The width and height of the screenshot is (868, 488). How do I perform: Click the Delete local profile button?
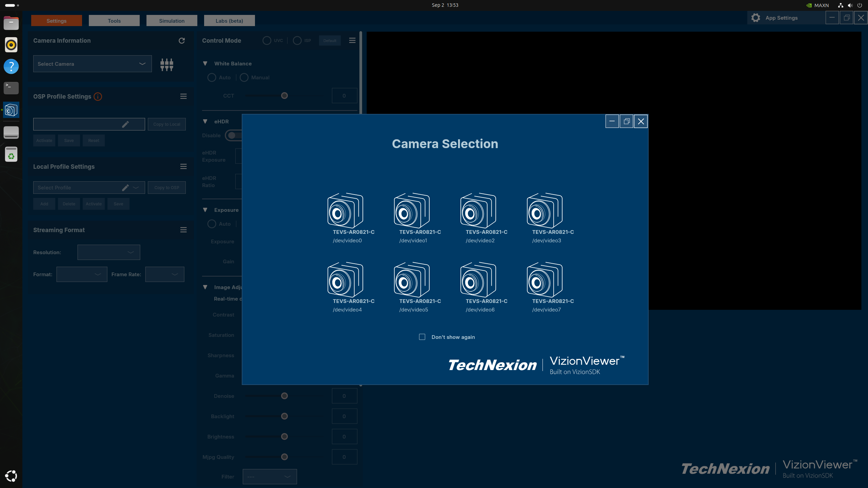(x=69, y=204)
